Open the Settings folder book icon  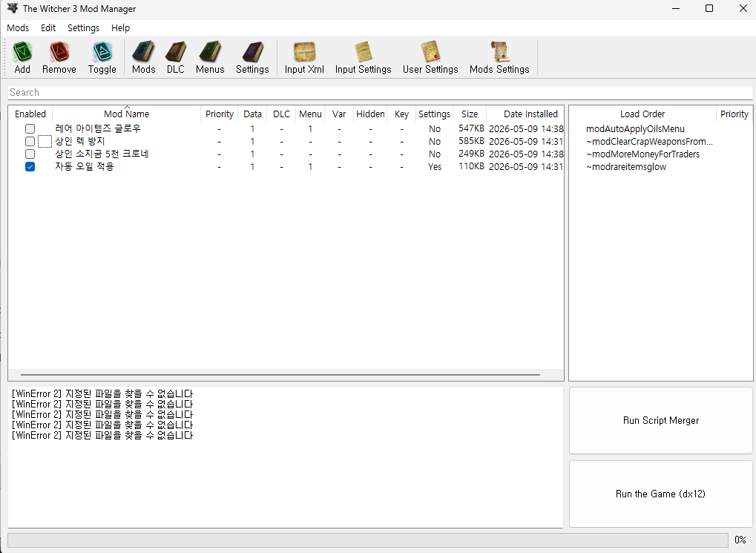pos(252,52)
